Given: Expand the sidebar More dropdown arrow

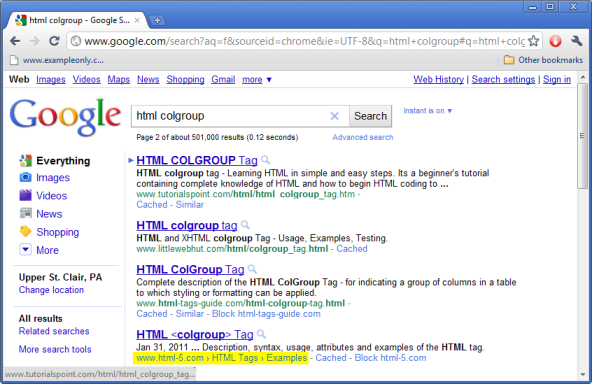Looking at the screenshot, I should 25,249.
